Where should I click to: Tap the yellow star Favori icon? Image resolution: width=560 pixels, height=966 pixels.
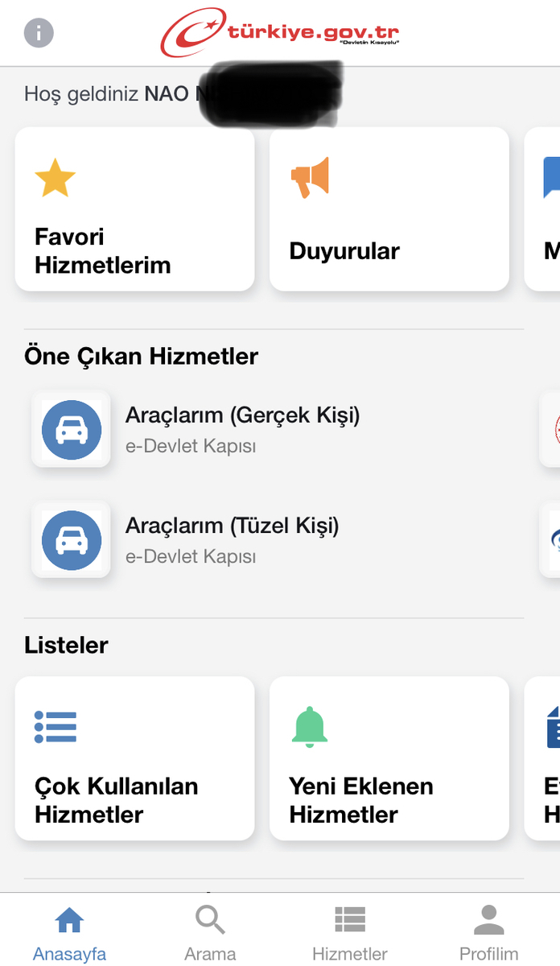[55, 178]
